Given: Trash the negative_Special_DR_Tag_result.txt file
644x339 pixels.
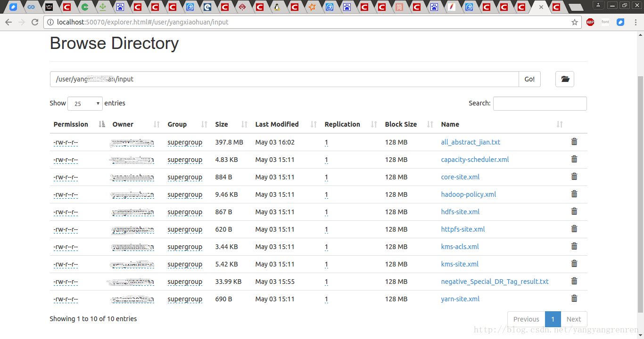Looking at the screenshot, I should (574, 281).
